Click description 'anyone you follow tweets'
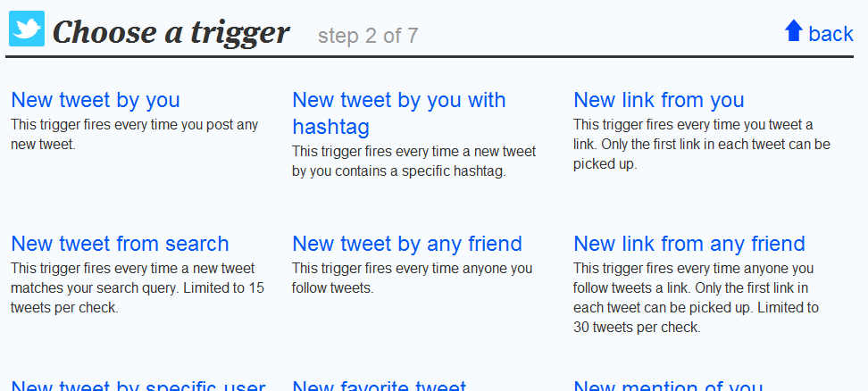Screen dimensions: 868x391 pyautogui.click(x=413, y=279)
